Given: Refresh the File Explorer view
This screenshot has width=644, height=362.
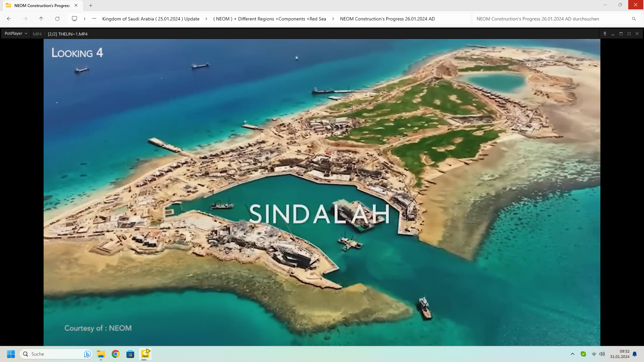Looking at the screenshot, I should (57, 19).
